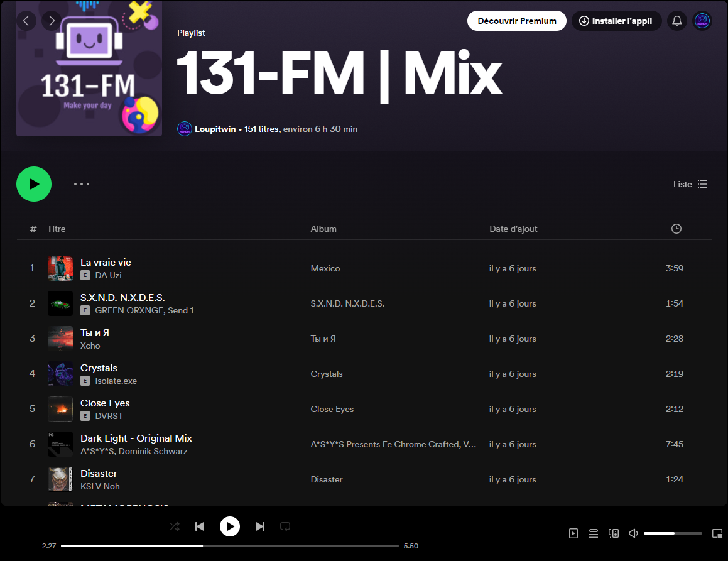Open the artist Xcho
The image size is (728, 561).
[90, 346]
